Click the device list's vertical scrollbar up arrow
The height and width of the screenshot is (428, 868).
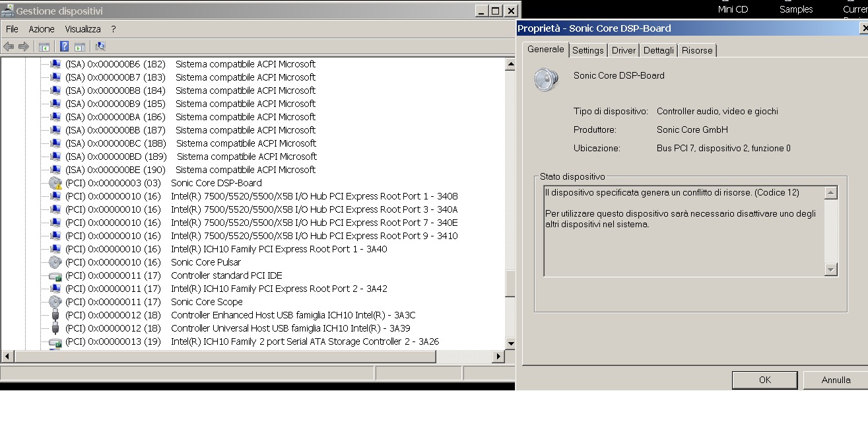click(510, 64)
